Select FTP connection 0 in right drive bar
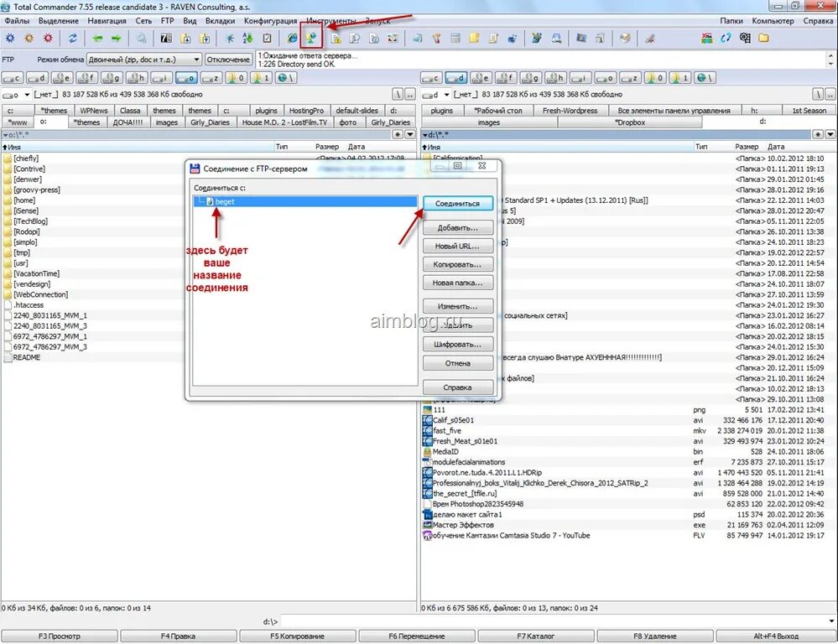Screen dimensions: 838x644 tap(654, 78)
